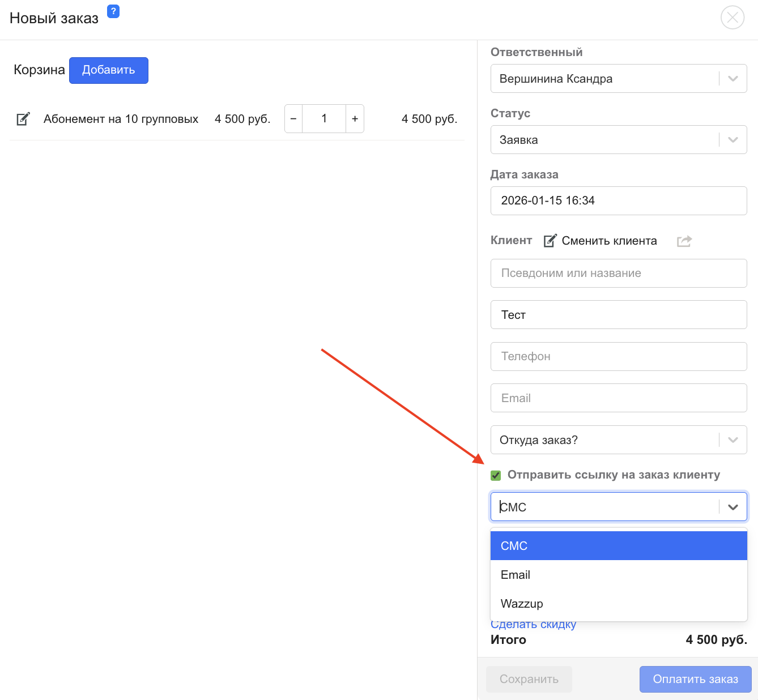
Task: Collapse the СМС delivery method dropdown
Action: [x=733, y=507]
